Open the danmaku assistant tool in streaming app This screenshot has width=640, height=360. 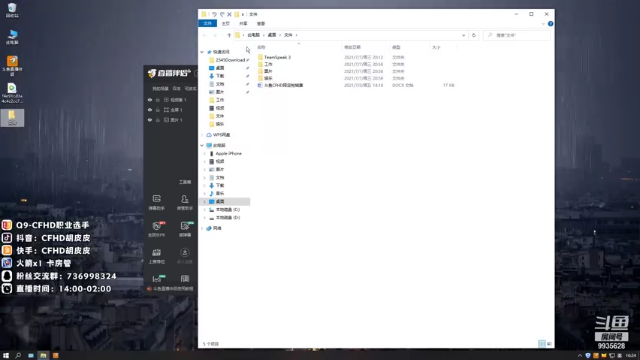[x=156, y=202]
